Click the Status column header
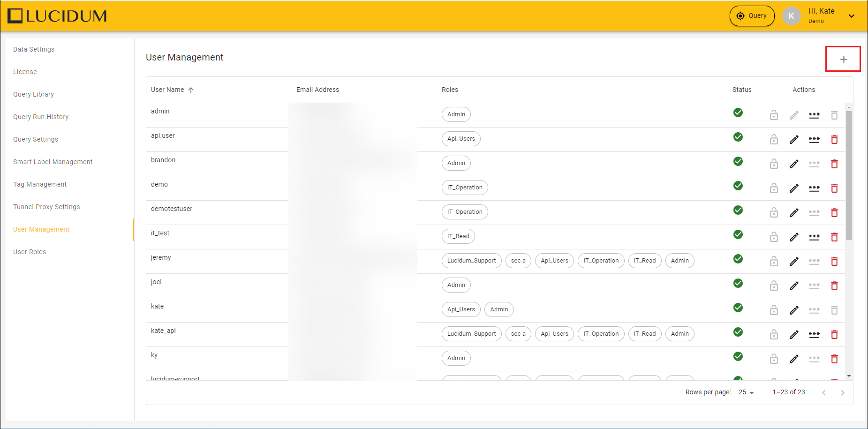868x429 pixels. tap(742, 90)
